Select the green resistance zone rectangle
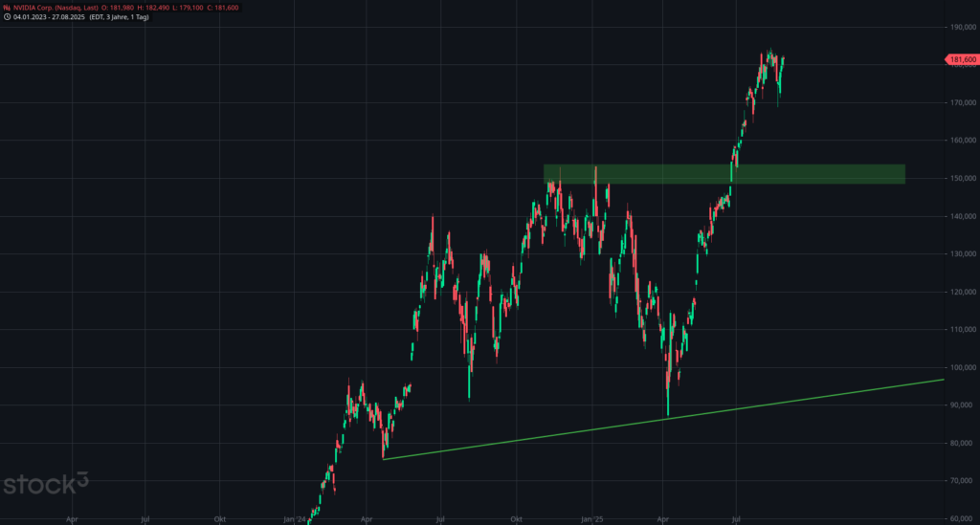980x525 pixels. point(724,174)
